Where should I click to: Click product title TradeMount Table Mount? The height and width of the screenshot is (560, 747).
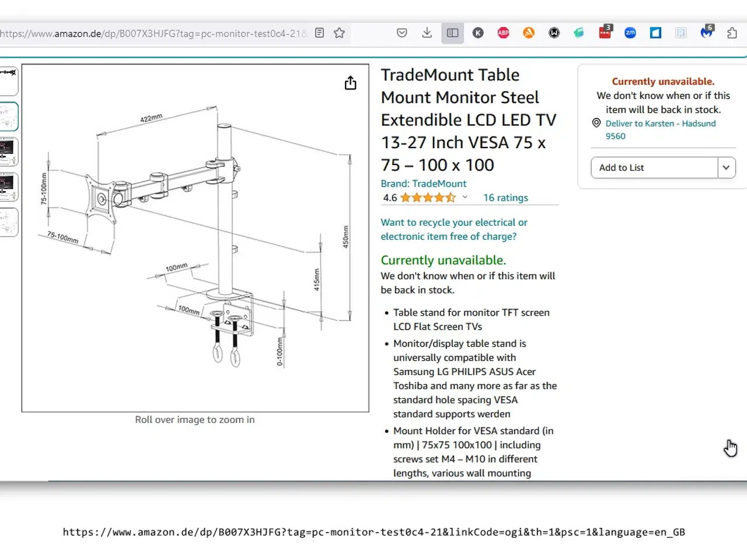[469, 120]
